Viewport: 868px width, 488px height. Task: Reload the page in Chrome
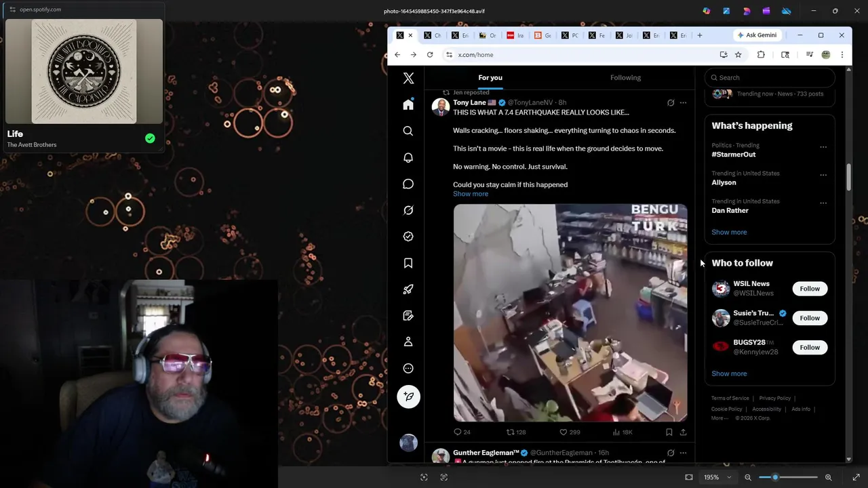click(430, 55)
